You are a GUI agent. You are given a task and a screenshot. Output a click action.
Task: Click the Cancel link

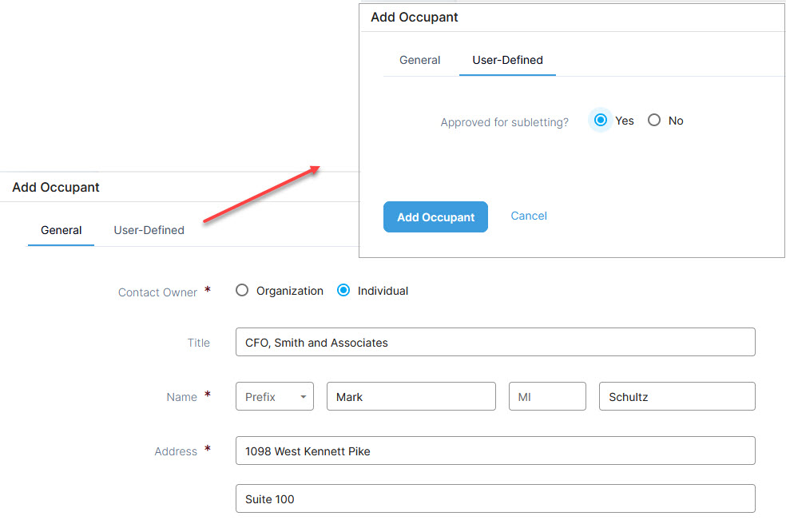pyautogui.click(x=529, y=216)
